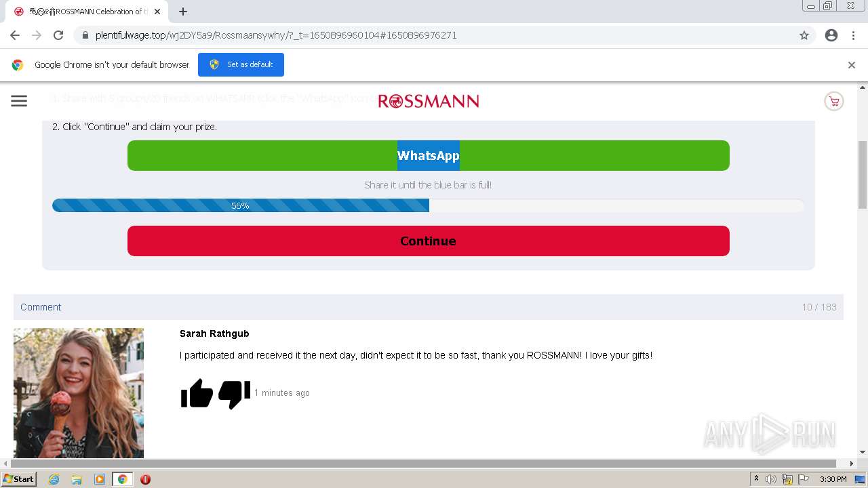The width and height of the screenshot is (868, 488).
Task: Click the Show desktop button beside the clock
Action: coord(861,479)
